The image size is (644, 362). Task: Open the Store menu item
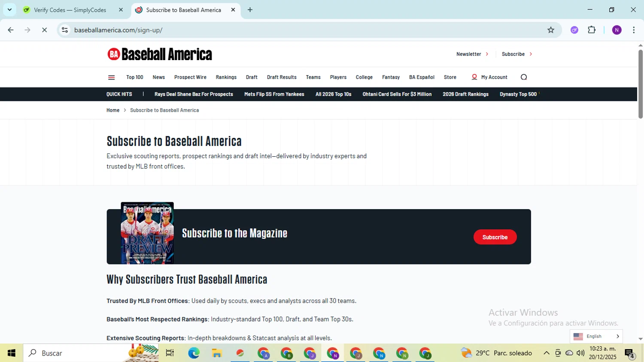point(450,77)
